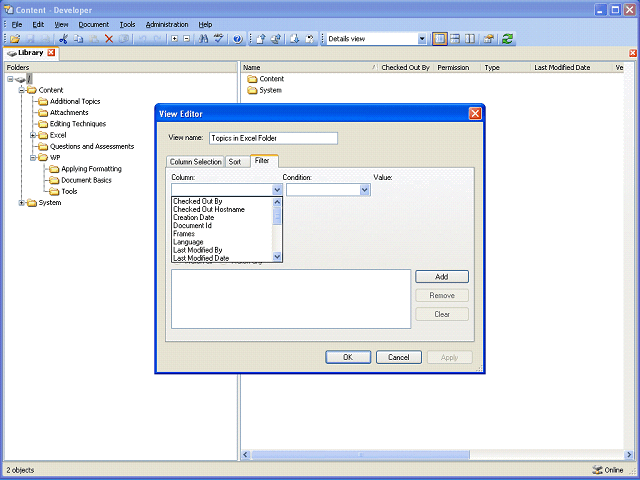
Task: Open the Edit menu
Action: tap(38, 24)
